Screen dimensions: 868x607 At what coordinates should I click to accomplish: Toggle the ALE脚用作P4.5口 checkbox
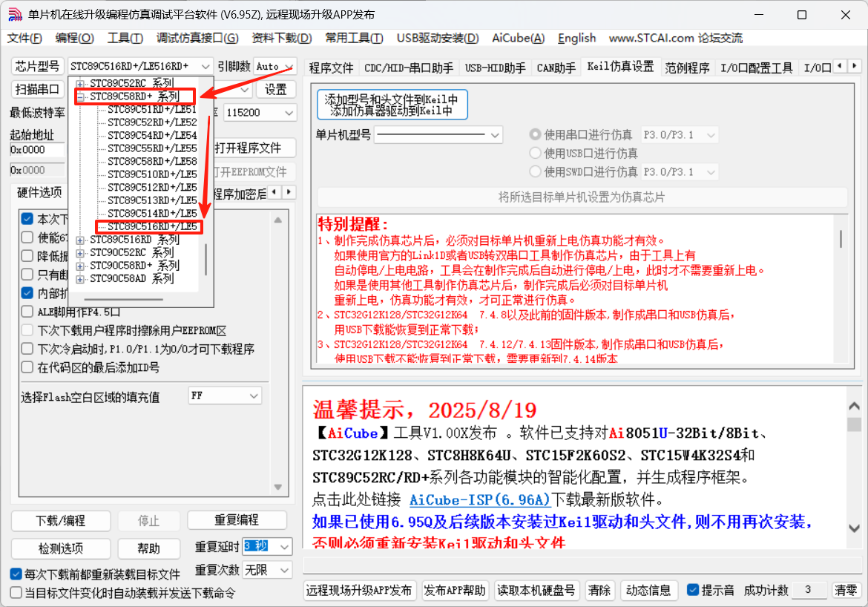27,311
